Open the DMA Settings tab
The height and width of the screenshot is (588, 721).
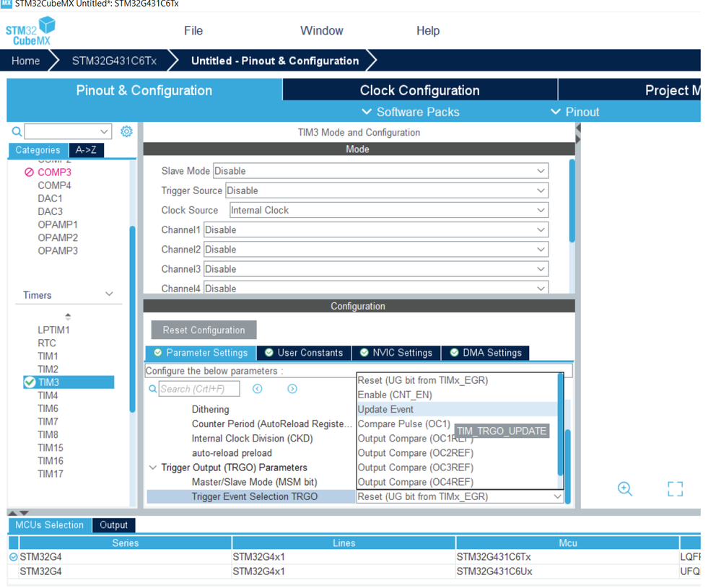coord(485,353)
